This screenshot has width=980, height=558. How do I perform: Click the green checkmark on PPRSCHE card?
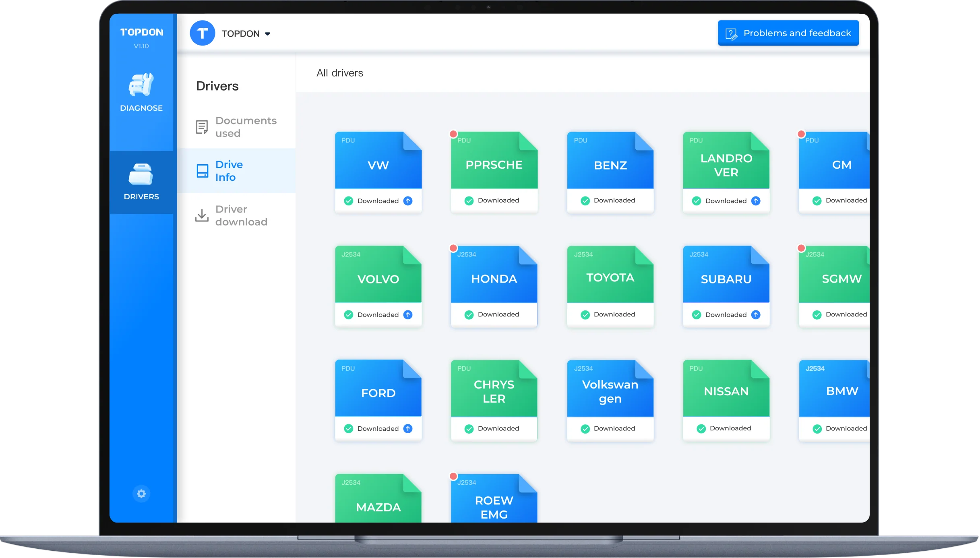tap(469, 200)
